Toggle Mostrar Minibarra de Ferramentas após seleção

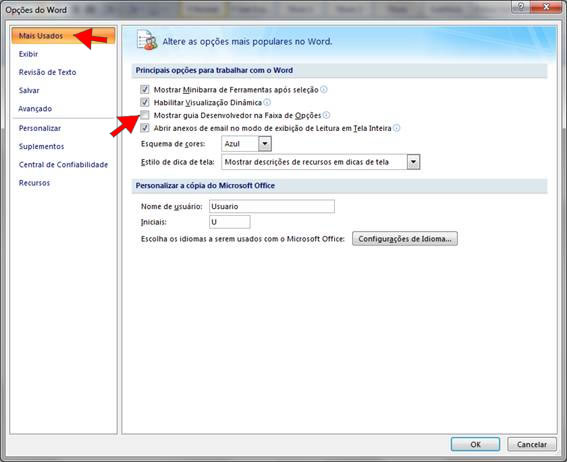(x=145, y=89)
